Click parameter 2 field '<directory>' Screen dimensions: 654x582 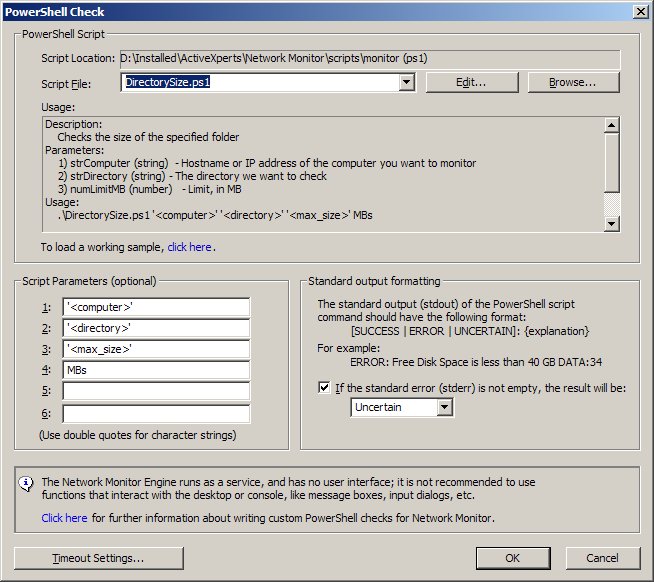pyautogui.click(x=156, y=328)
